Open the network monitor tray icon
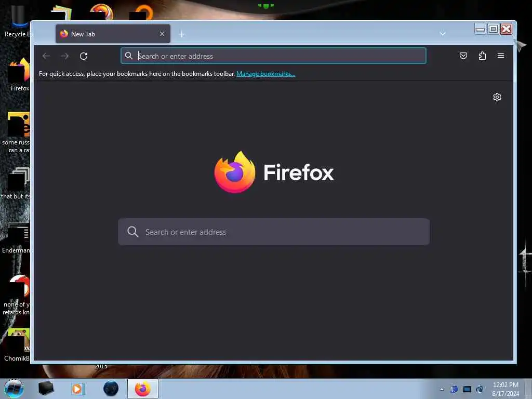This screenshot has height=399, width=532. [467, 389]
